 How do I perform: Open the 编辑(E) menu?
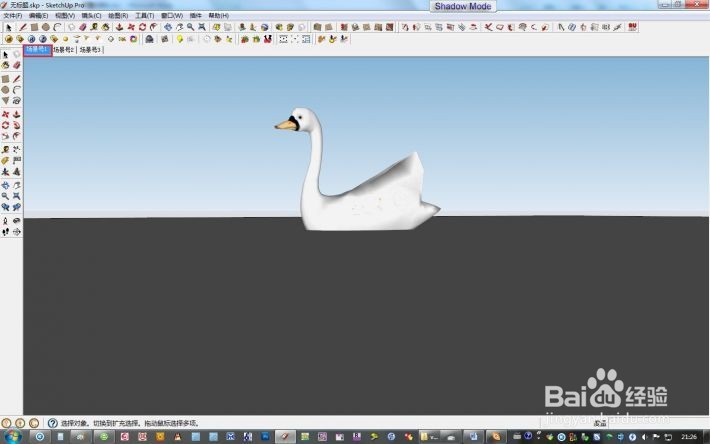[x=38, y=16]
